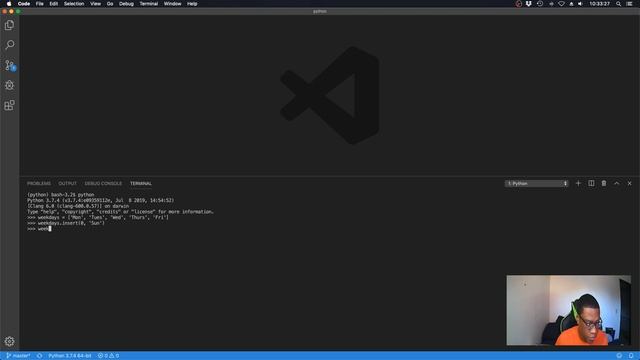Open the Go menu
The height and width of the screenshot is (360, 640).
(x=110, y=4)
